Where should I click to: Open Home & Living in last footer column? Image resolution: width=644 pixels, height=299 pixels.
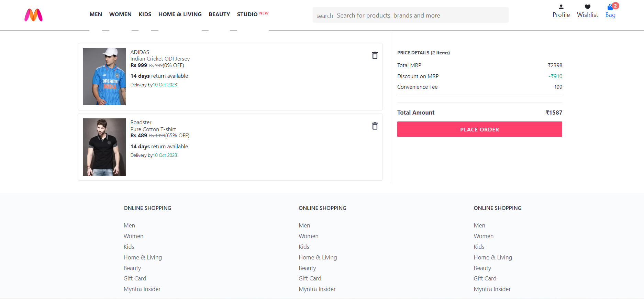pos(493,257)
